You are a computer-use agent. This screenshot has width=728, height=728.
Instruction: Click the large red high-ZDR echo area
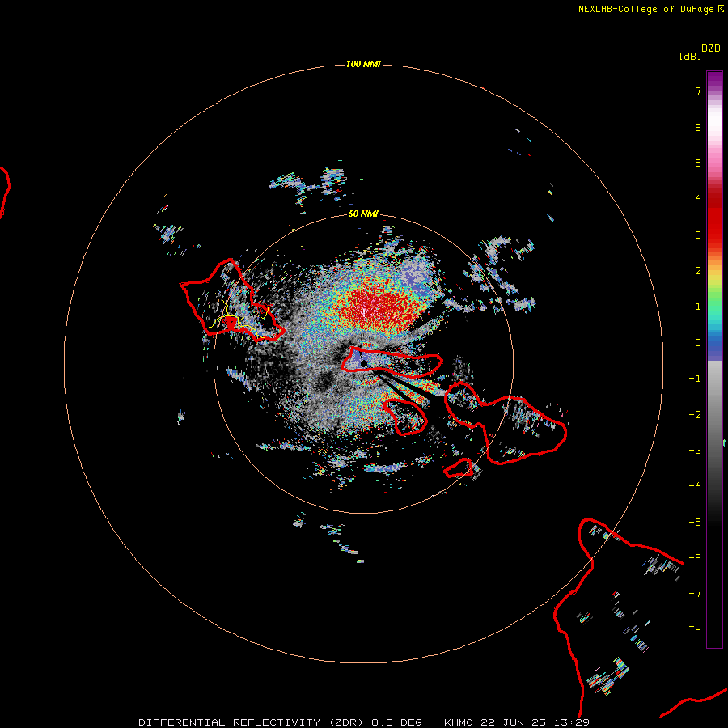coord(383,307)
